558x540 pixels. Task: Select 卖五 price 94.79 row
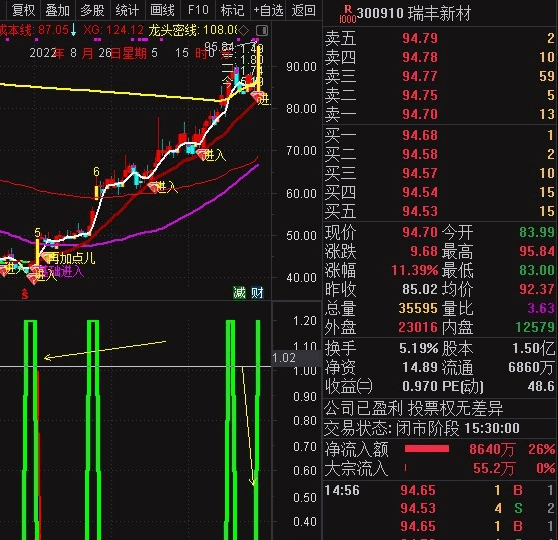coord(439,38)
